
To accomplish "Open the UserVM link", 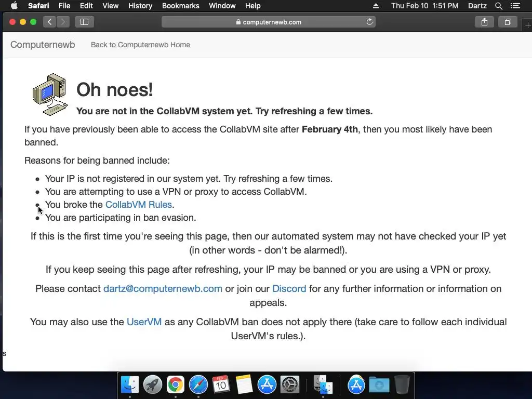I will tap(144, 322).
